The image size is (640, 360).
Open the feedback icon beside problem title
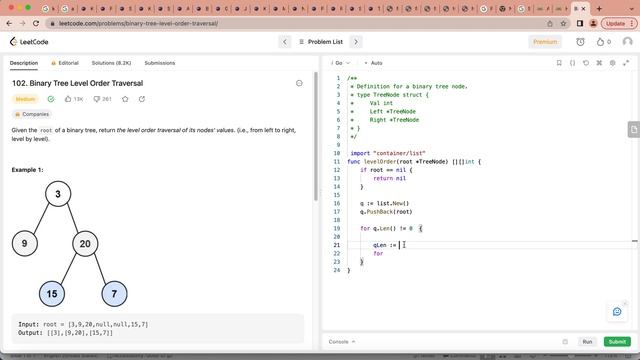click(299, 83)
